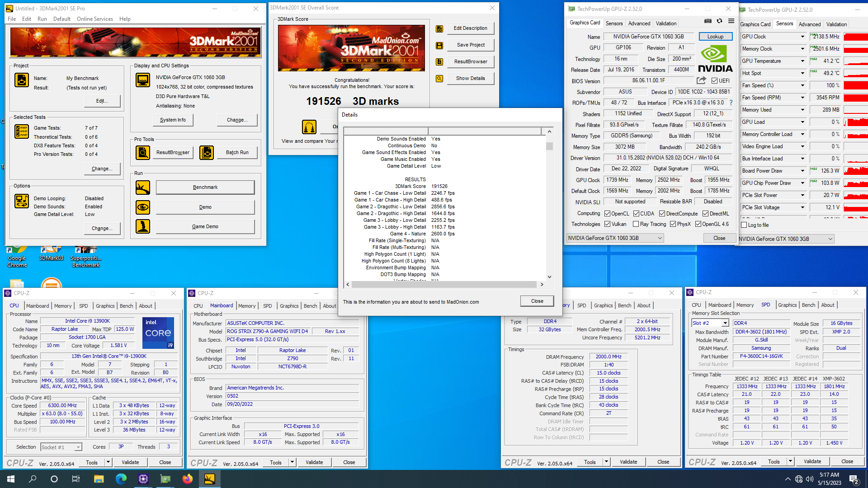Click the Options panel icon
The image size is (868, 488).
pos(22,201)
